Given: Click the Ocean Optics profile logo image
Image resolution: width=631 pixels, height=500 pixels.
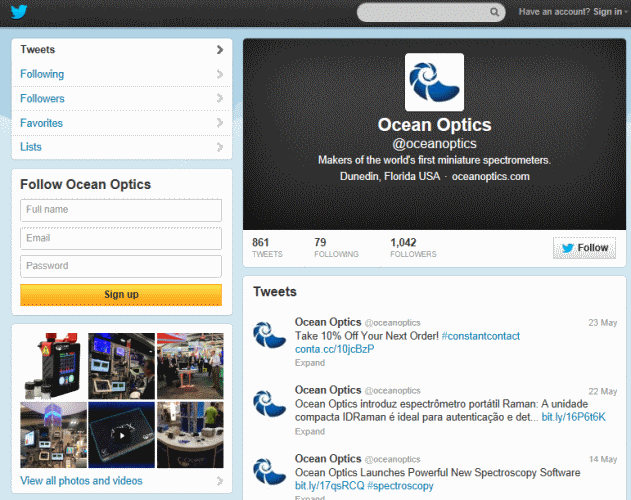Looking at the screenshot, I should click(434, 82).
